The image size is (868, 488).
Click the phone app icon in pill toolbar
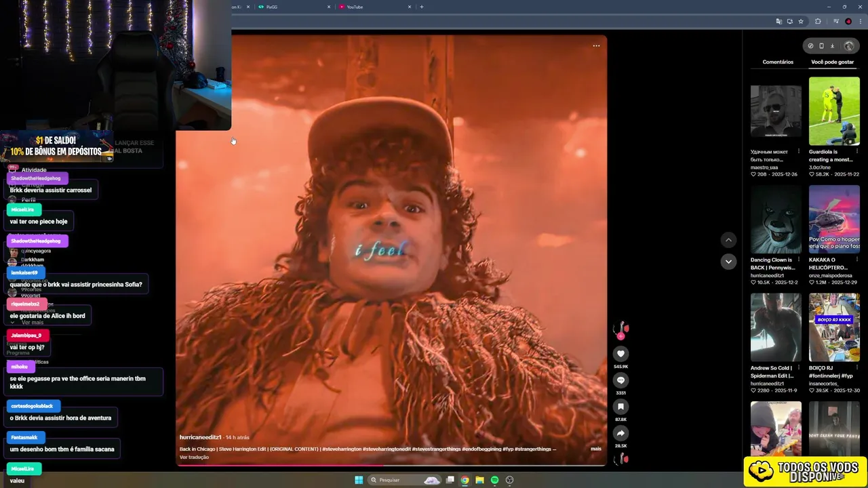pyautogui.click(x=821, y=46)
